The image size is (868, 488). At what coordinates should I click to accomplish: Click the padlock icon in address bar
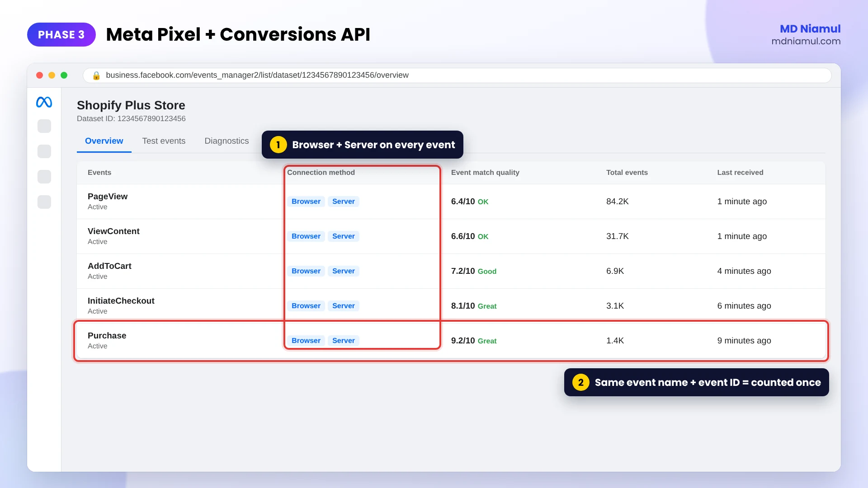(x=96, y=75)
